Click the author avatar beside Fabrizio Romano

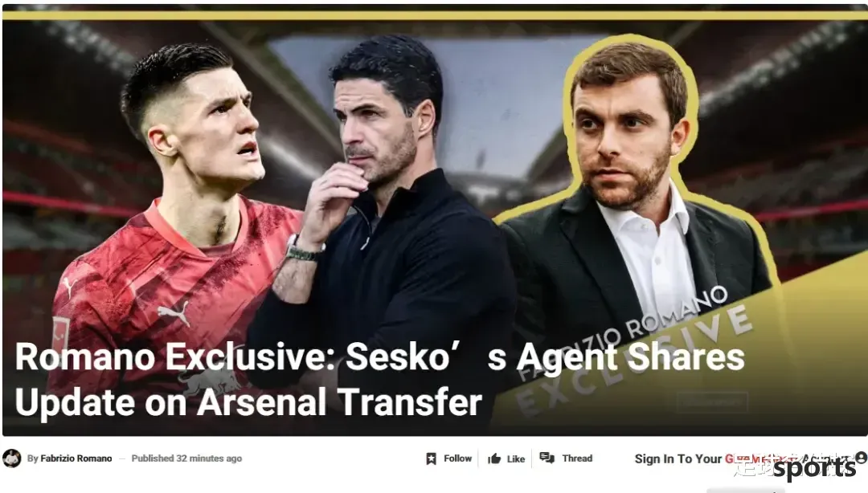pyautogui.click(x=11, y=458)
